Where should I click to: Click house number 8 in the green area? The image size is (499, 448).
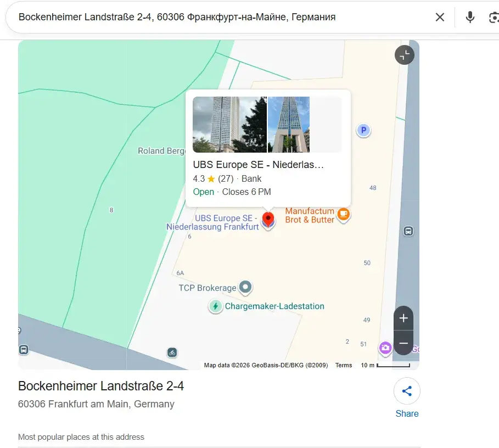111,210
